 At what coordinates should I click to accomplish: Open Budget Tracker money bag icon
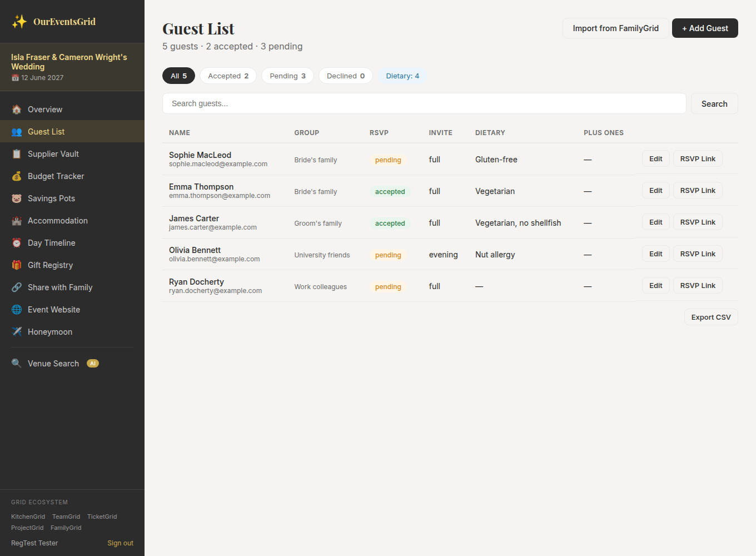coord(17,176)
